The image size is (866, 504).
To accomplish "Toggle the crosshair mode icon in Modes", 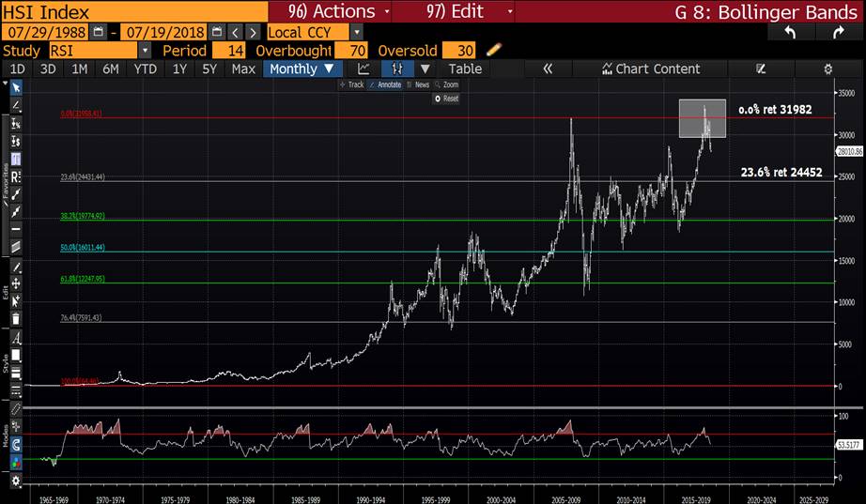I will click(16, 426).
